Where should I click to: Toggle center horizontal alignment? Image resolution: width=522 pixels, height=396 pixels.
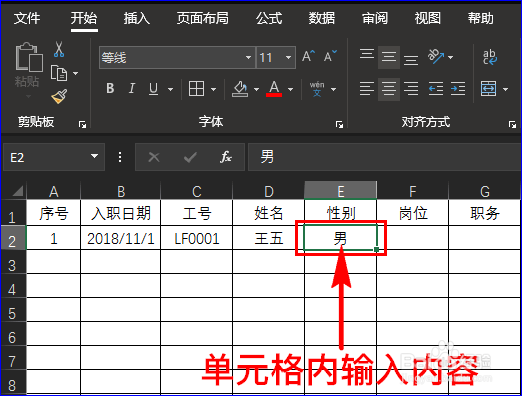[389, 89]
